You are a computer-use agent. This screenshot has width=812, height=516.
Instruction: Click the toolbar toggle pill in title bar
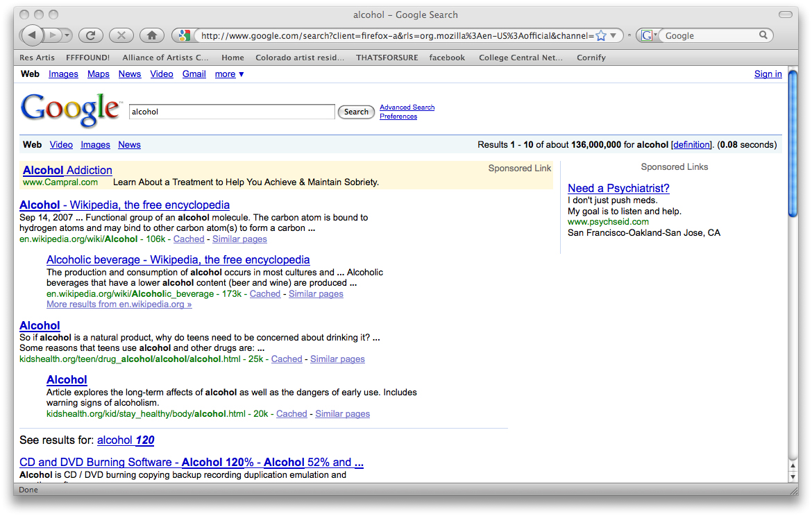785,15
